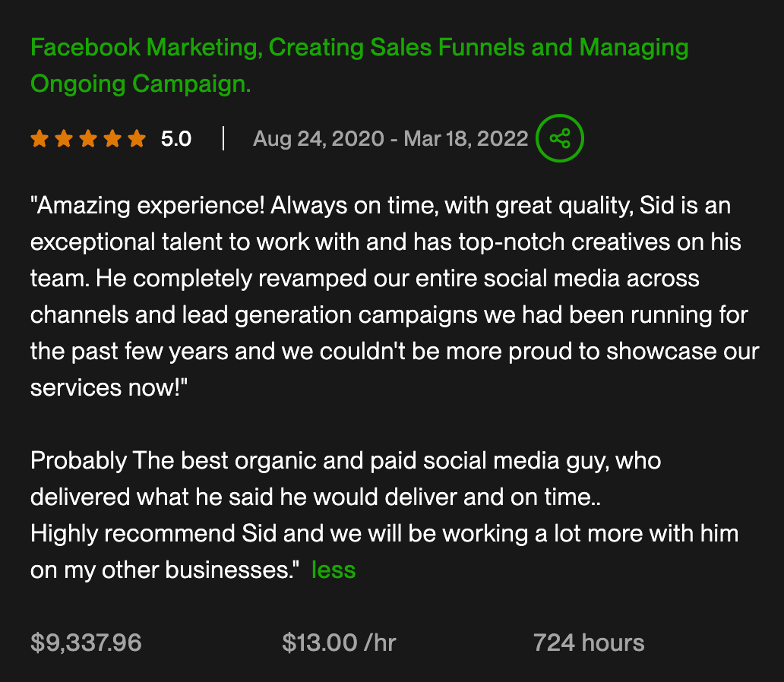Click the green share icon
The width and height of the screenshot is (784, 682).
(560, 138)
